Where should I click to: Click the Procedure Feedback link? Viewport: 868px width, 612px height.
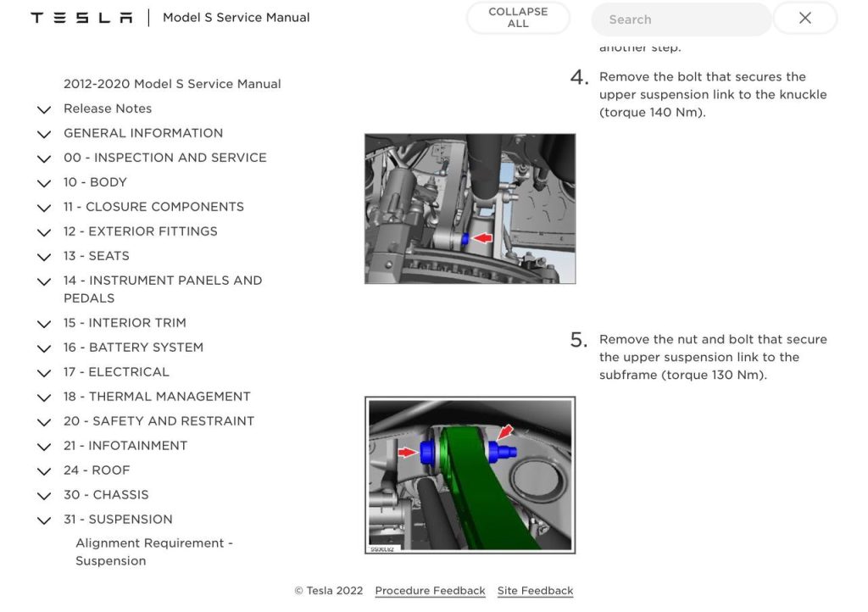click(x=430, y=591)
